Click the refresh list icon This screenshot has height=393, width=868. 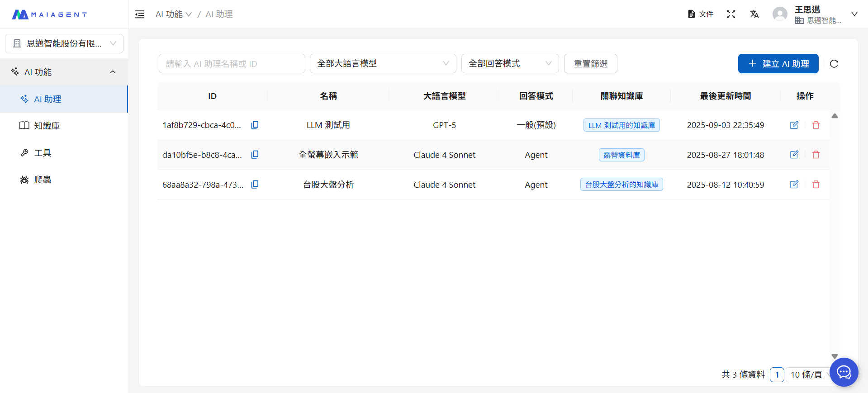tap(834, 64)
